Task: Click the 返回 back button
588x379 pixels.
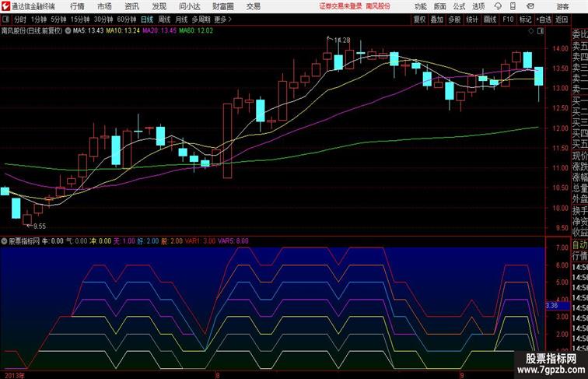Action: (562, 19)
